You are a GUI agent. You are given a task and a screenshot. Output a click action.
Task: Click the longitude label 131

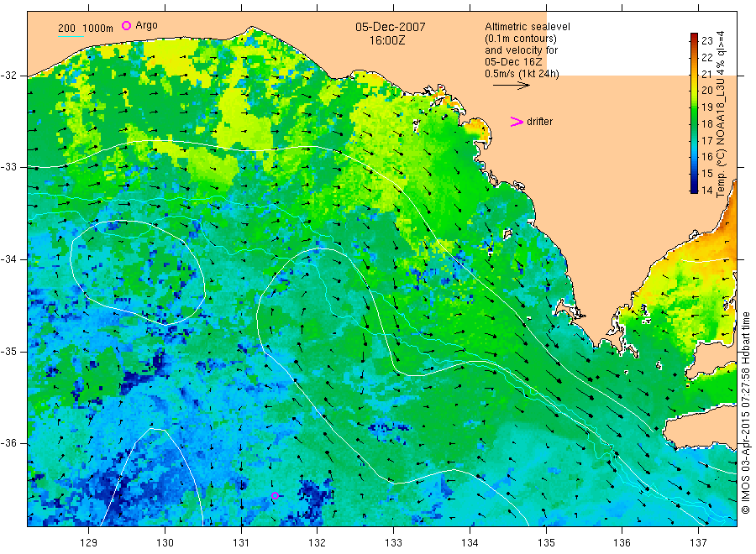click(x=241, y=542)
